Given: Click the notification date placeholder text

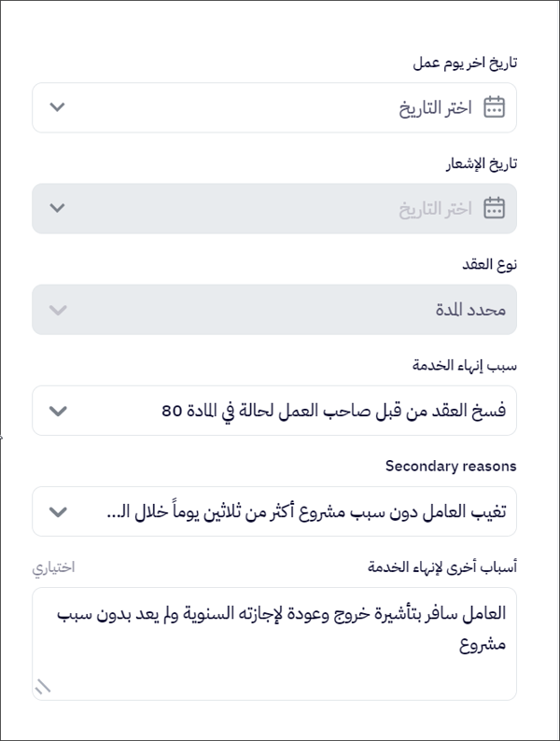Looking at the screenshot, I should 436,208.
